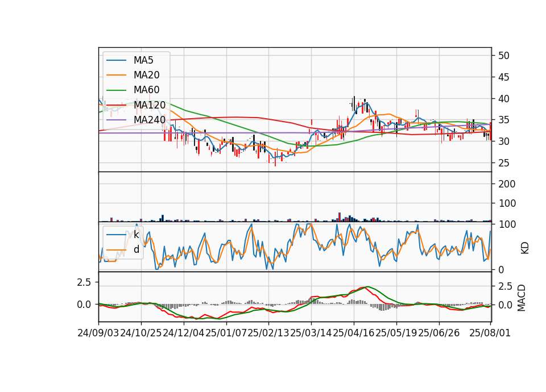Select the rotated MACD axis title
The image size is (546, 392).
[522, 298]
